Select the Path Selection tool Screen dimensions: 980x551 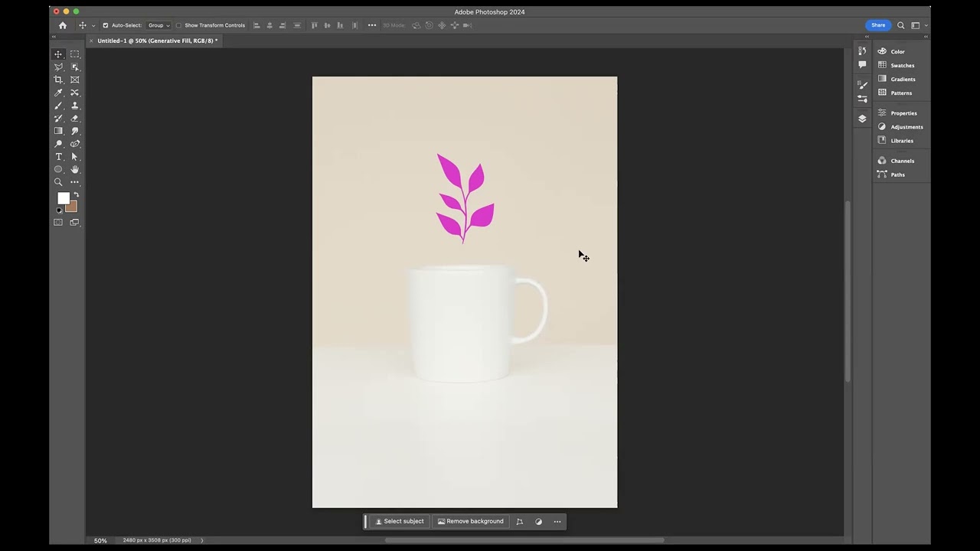coord(74,157)
